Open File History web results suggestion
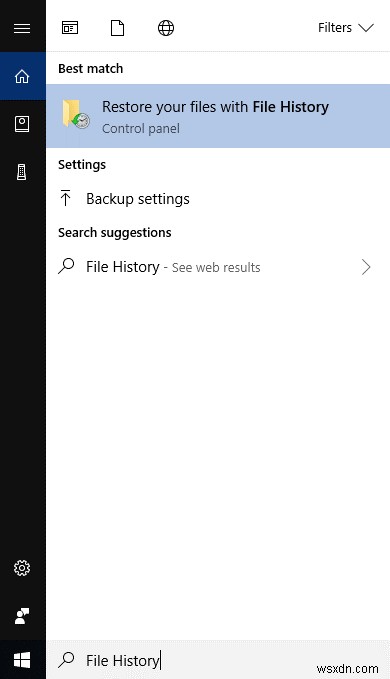Viewport: 390px width, 679px height. [218, 267]
